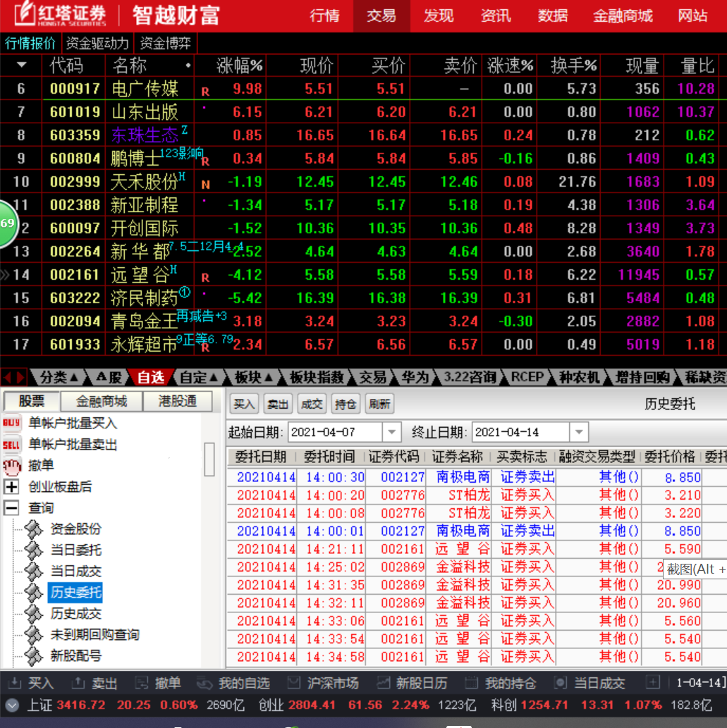The height and width of the screenshot is (728, 727).
Task: Click the icon beside 未到期回购查询
Action: pos(33,635)
